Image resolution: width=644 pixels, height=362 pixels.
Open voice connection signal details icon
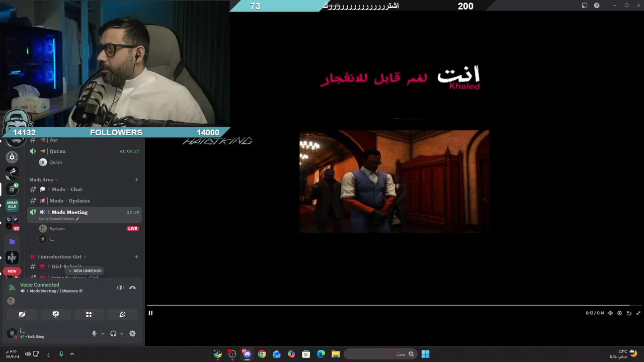[12, 288]
